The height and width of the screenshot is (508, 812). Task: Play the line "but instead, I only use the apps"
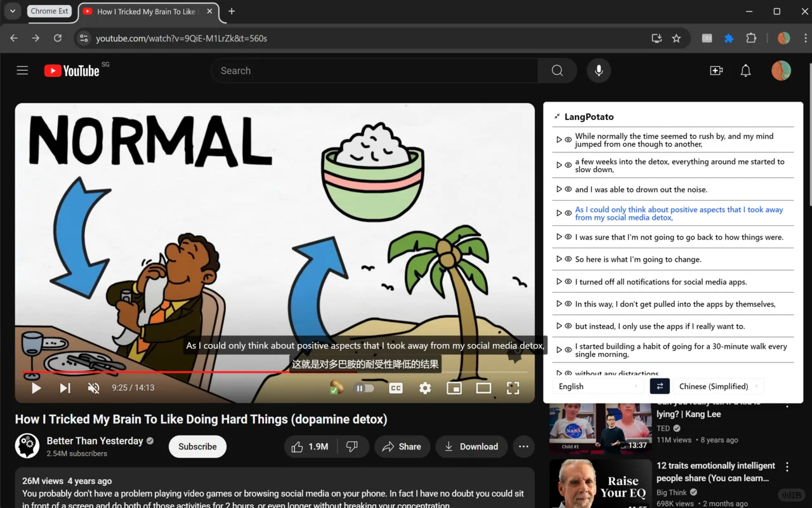coord(559,326)
